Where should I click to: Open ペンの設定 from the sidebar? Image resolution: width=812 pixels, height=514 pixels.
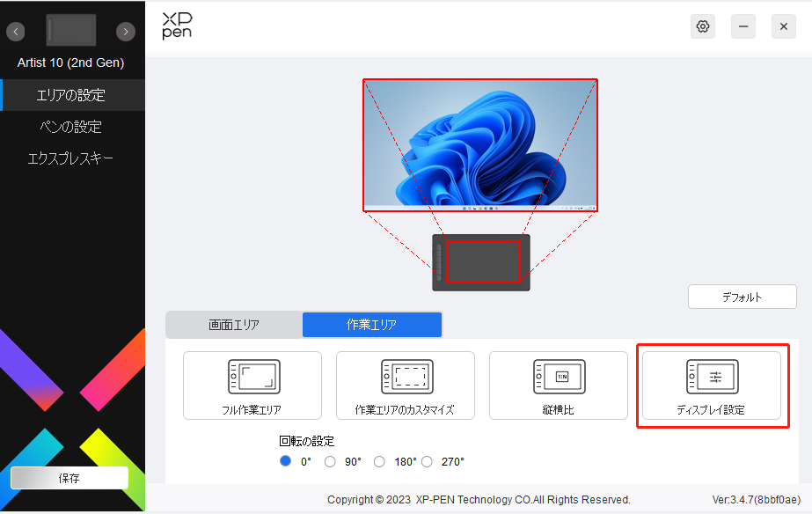click(72, 127)
